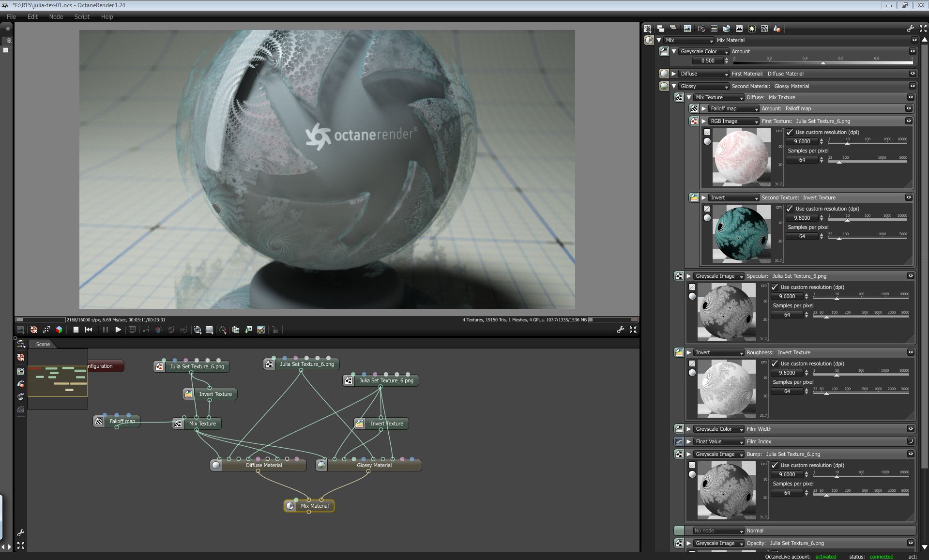Click the RGB cube icon in render toolbar
Screen dimensions: 929x560
point(59,330)
